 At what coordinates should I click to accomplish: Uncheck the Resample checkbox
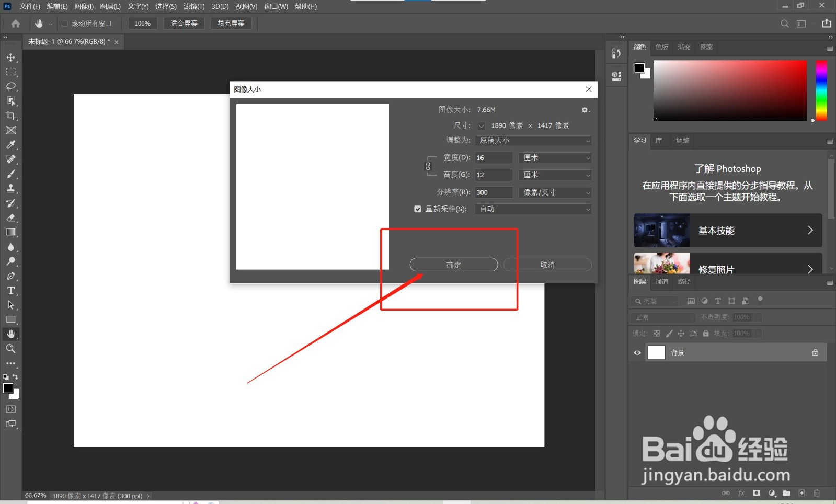click(418, 209)
